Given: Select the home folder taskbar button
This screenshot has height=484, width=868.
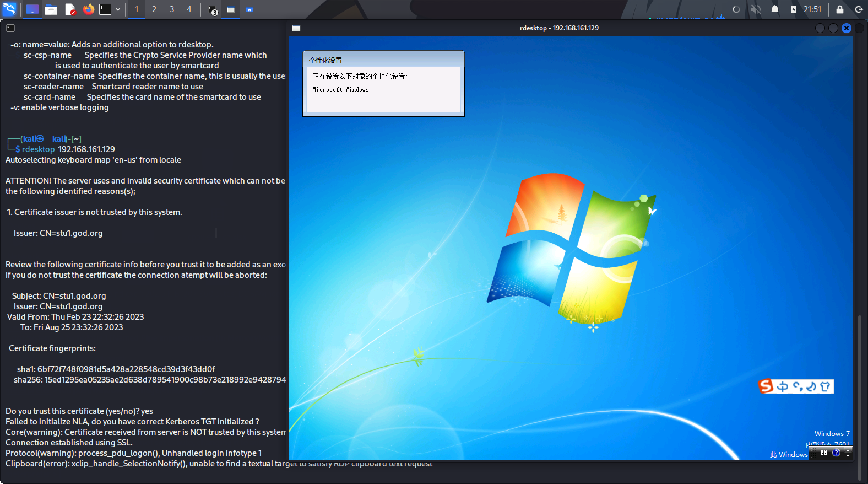Looking at the screenshot, I should (249, 9).
